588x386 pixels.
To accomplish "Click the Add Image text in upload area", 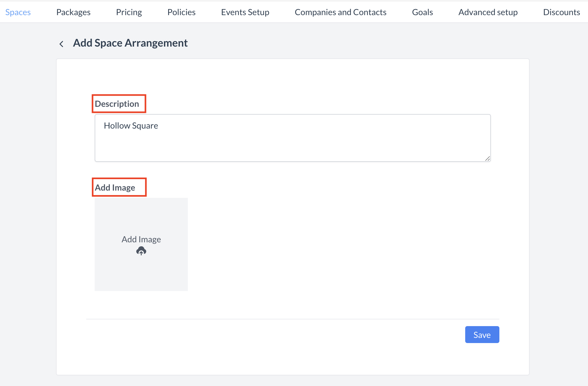I will [141, 239].
